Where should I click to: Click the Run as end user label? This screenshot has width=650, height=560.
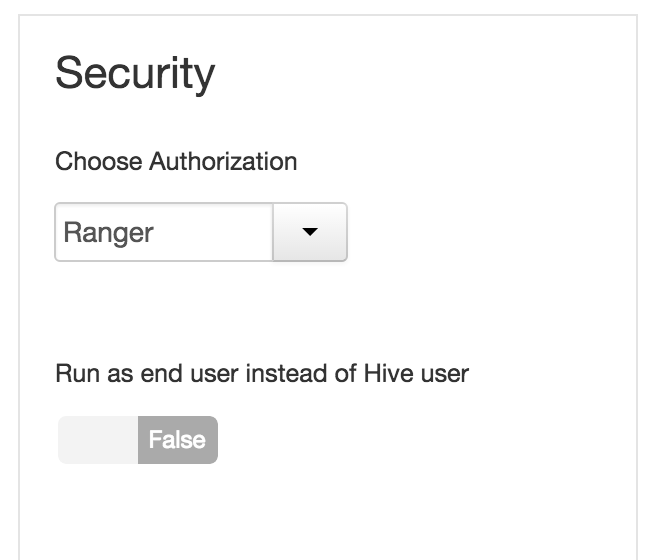click(x=262, y=374)
